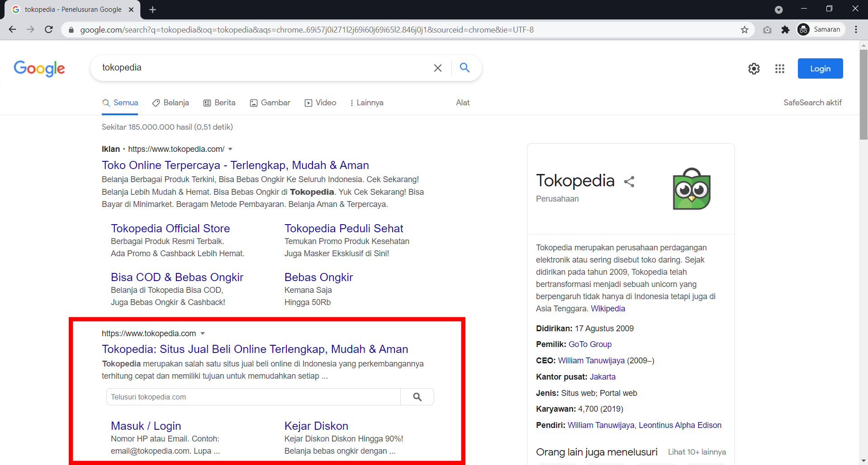Viewport: 868px width, 465px height.
Task: Open the CEO William Tanuwijaya link
Action: pyautogui.click(x=591, y=361)
